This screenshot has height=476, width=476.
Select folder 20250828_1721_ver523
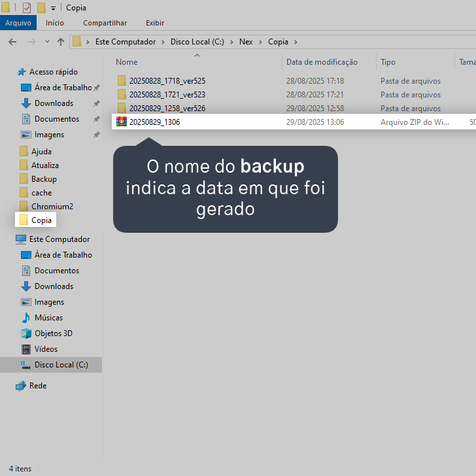click(167, 95)
